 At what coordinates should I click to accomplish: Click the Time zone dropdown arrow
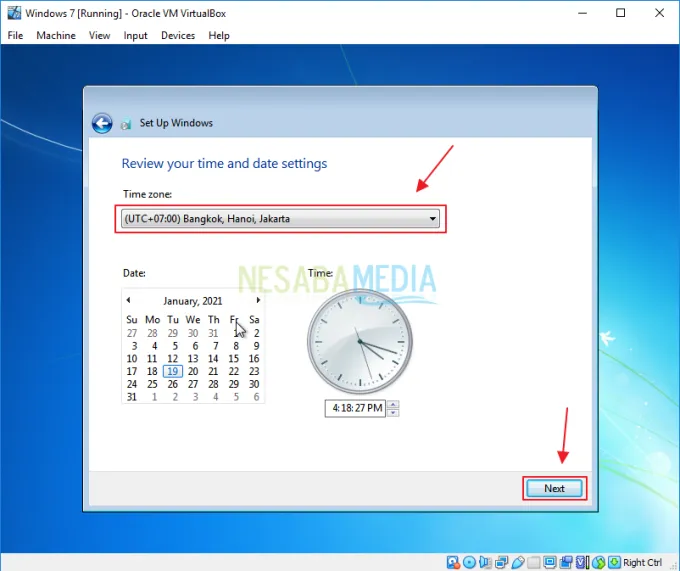tap(432, 219)
